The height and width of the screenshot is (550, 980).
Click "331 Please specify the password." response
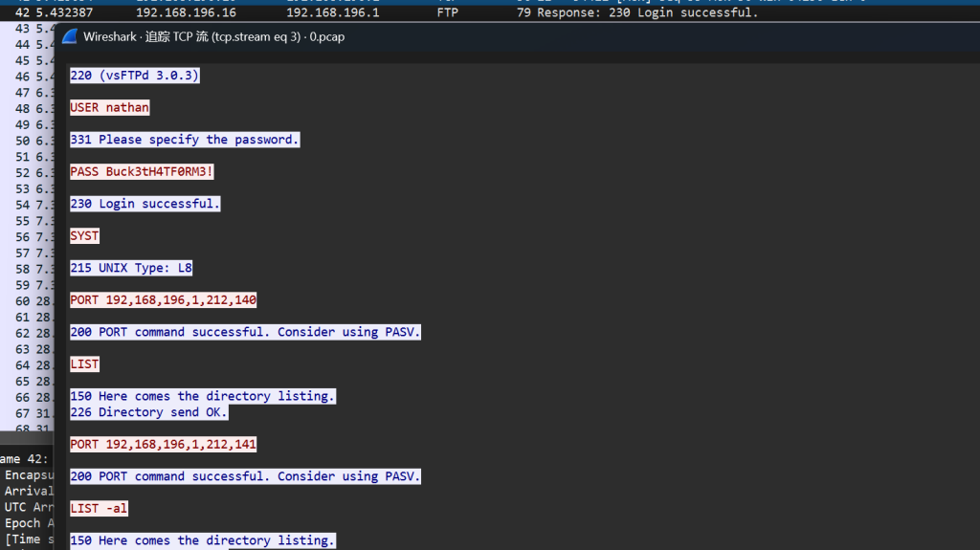click(185, 140)
